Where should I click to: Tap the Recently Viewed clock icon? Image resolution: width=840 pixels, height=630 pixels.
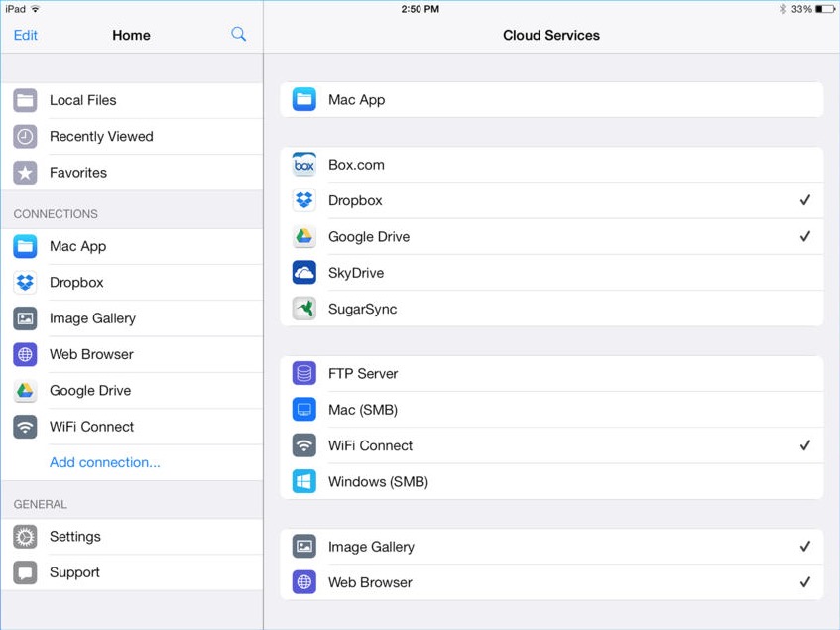click(x=25, y=137)
